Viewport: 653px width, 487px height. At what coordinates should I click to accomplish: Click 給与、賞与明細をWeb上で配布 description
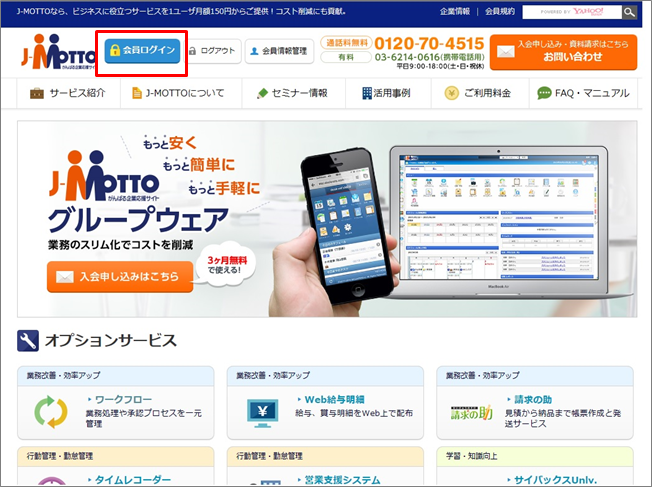coord(354,413)
